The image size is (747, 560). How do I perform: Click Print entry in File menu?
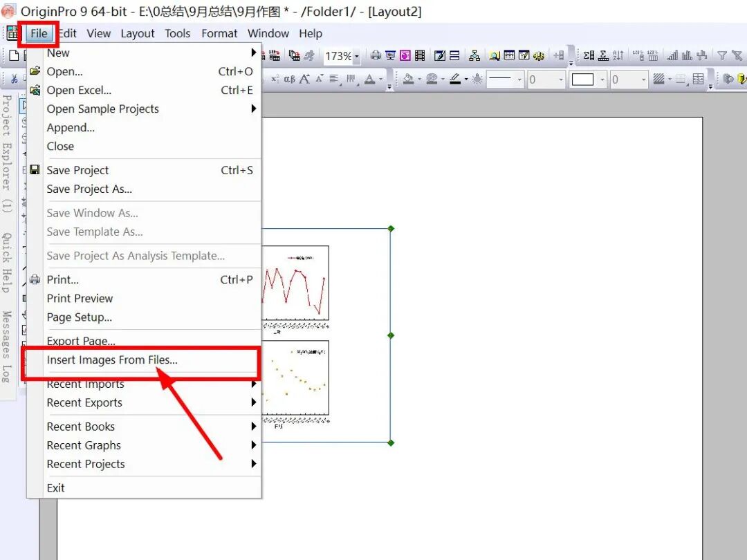pyautogui.click(x=143, y=279)
